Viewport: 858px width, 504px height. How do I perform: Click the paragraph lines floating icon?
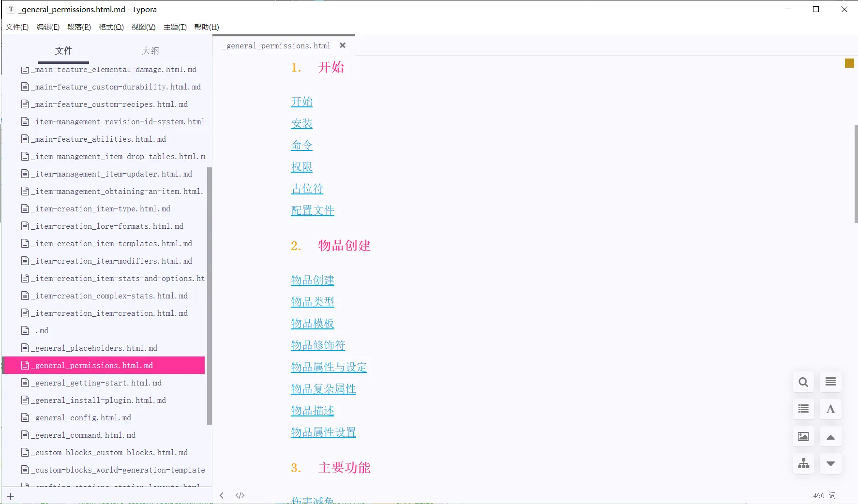(x=830, y=382)
